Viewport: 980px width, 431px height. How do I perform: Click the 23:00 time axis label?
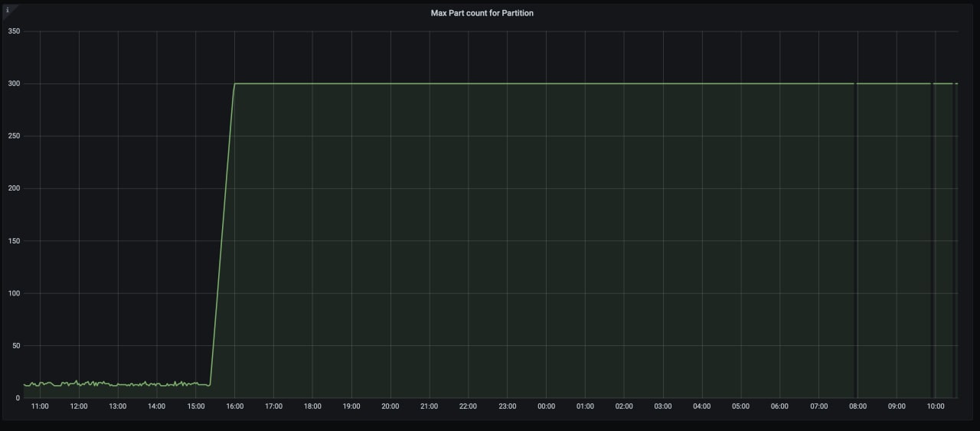pyautogui.click(x=507, y=407)
